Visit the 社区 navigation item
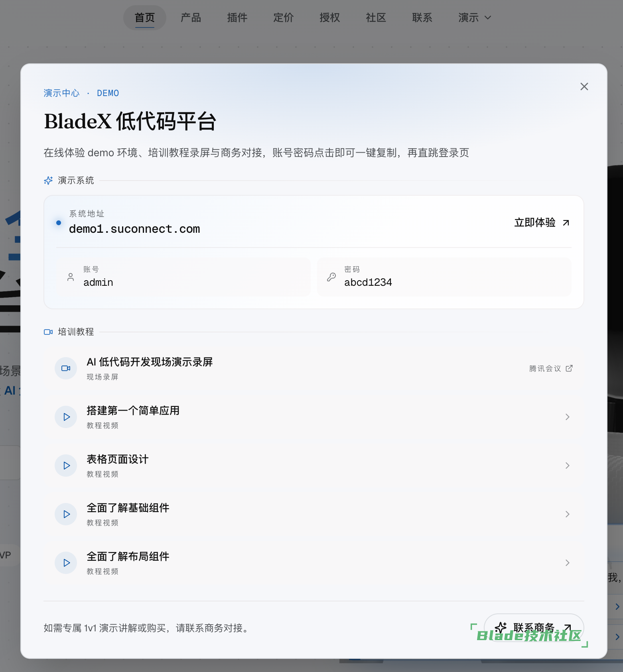Image resolution: width=623 pixels, height=672 pixels. [376, 18]
